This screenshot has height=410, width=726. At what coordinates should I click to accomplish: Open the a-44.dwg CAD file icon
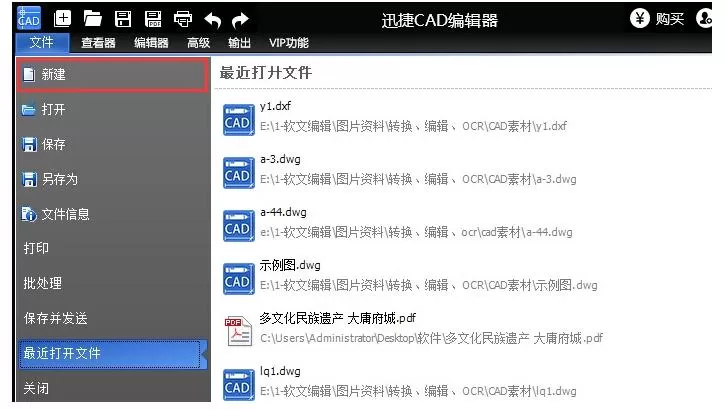[x=238, y=226]
